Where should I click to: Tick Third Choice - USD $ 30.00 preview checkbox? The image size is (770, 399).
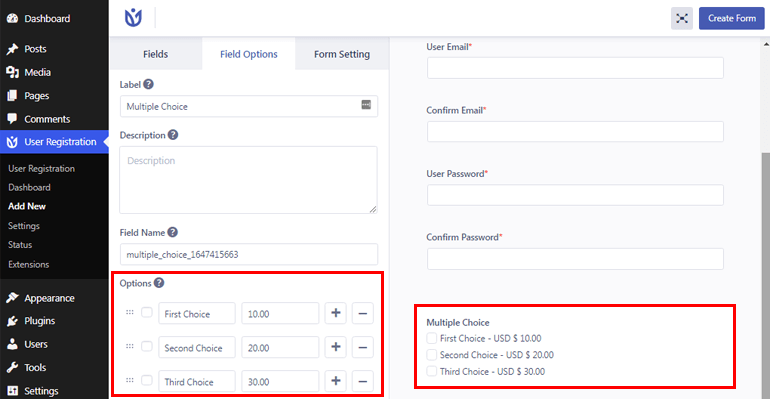[432, 372]
